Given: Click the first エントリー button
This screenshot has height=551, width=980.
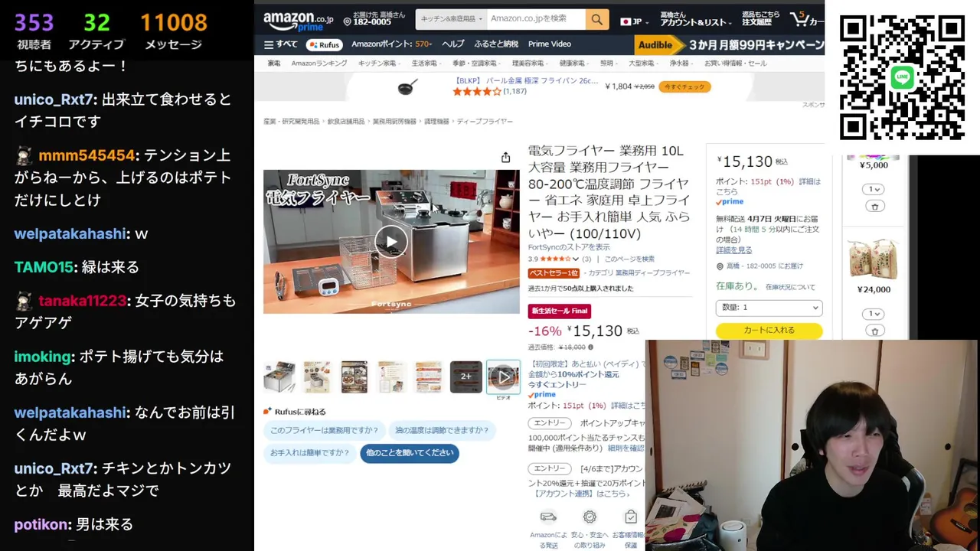Looking at the screenshot, I should click(x=550, y=423).
